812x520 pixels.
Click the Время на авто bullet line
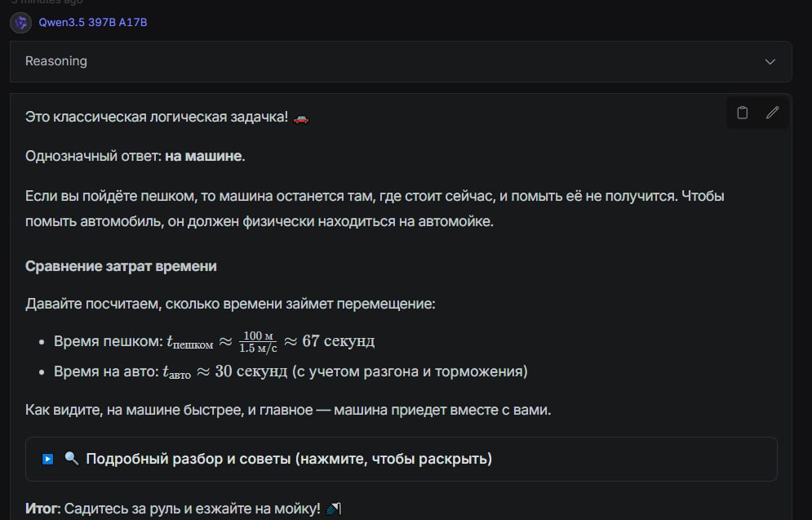[291, 371]
